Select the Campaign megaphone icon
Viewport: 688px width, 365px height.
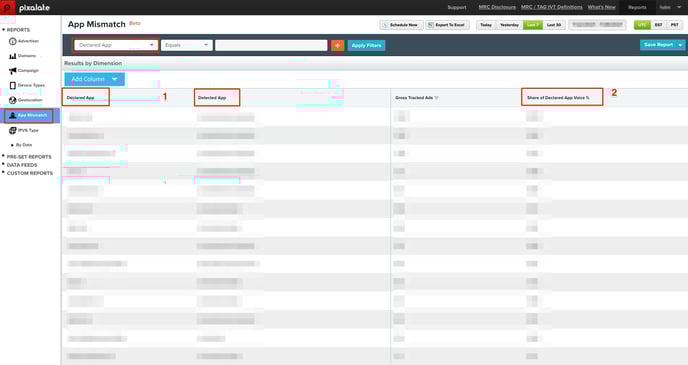click(13, 71)
